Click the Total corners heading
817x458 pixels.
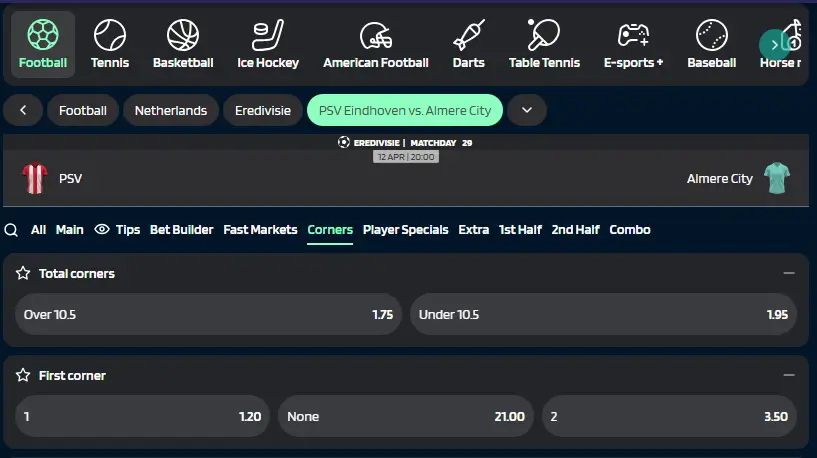(77, 274)
